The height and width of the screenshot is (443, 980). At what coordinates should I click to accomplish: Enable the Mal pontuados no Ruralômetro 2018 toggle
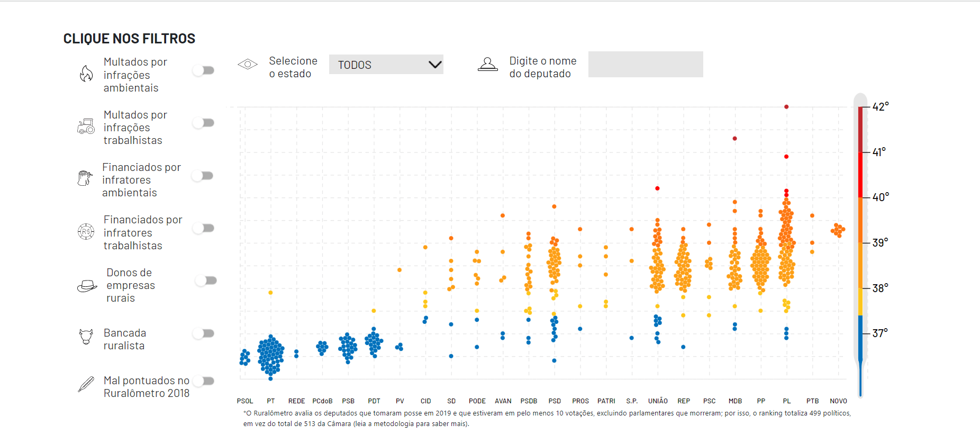pos(204,381)
